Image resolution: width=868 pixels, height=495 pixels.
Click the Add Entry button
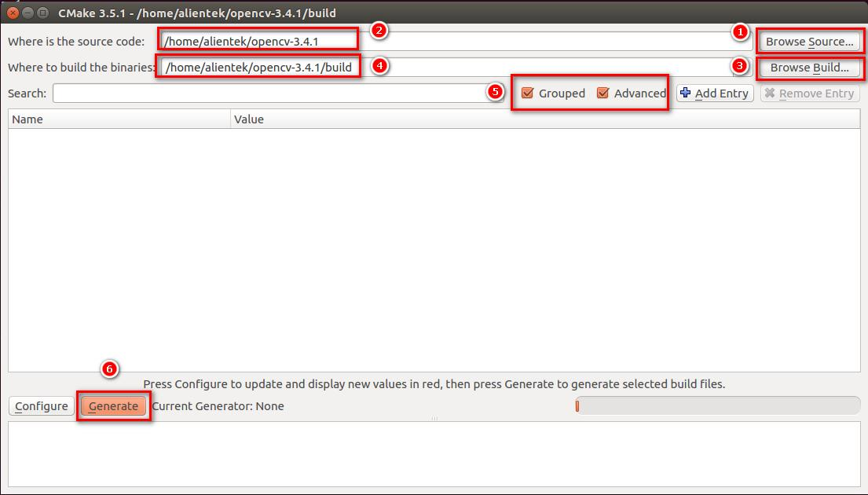pyautogui.click(x=713, y=93)
